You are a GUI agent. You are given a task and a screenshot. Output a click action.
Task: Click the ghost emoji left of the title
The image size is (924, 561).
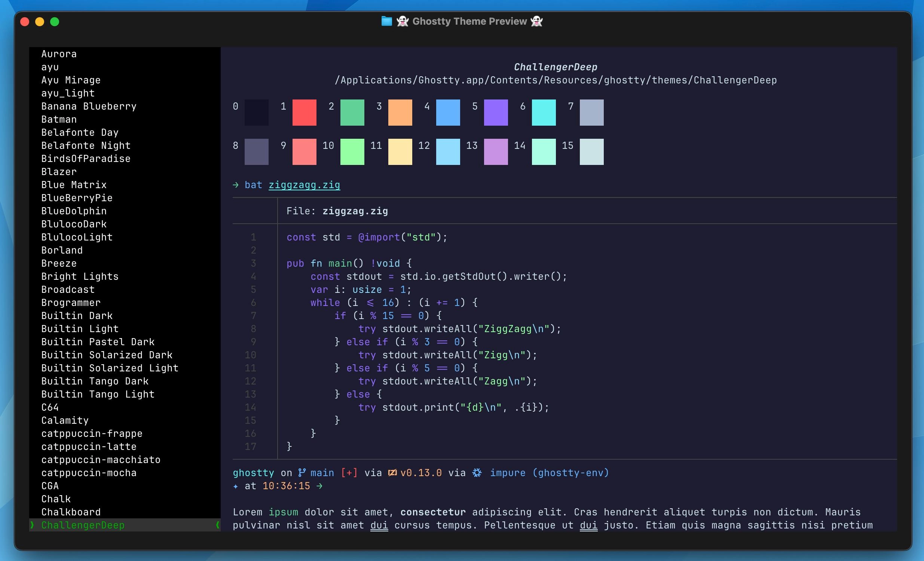[x=403, y=21]
